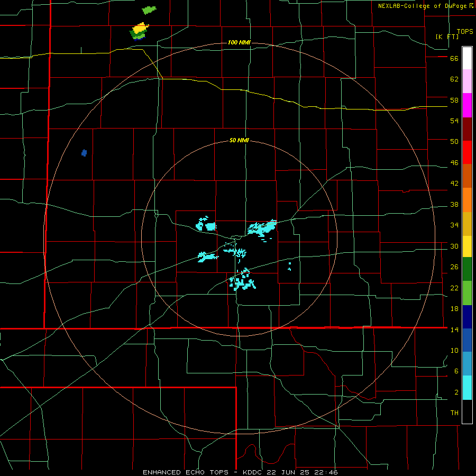Click the '38' legend value

pyautogui.click(x=454, y=205)
